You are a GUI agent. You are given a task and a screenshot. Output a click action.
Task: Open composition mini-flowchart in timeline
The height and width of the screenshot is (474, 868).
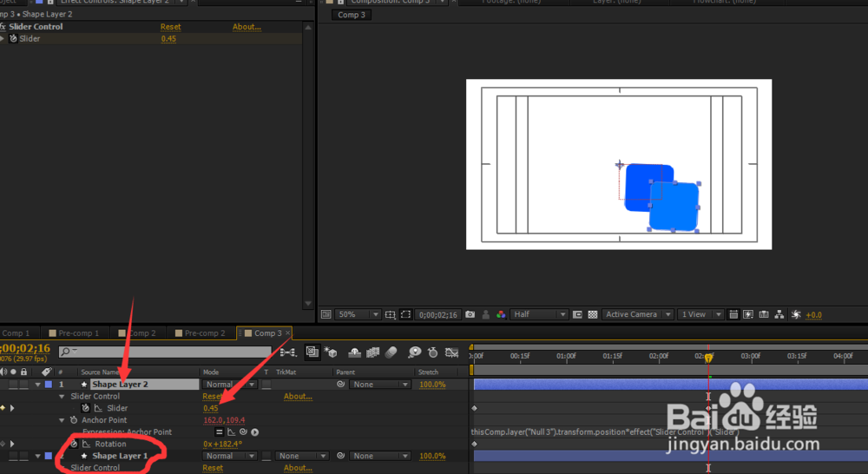[x=288, y=352]
